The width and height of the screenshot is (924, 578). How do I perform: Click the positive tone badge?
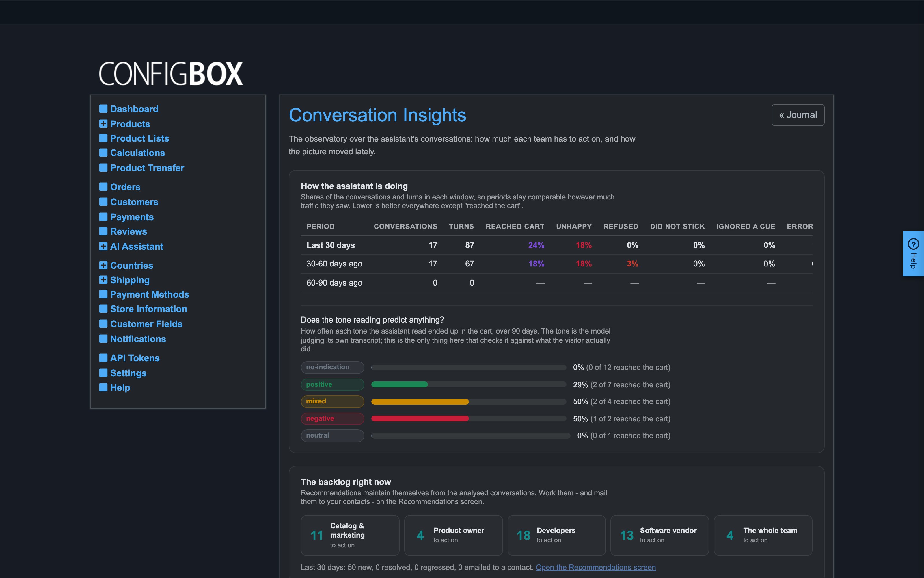(332, 385)
